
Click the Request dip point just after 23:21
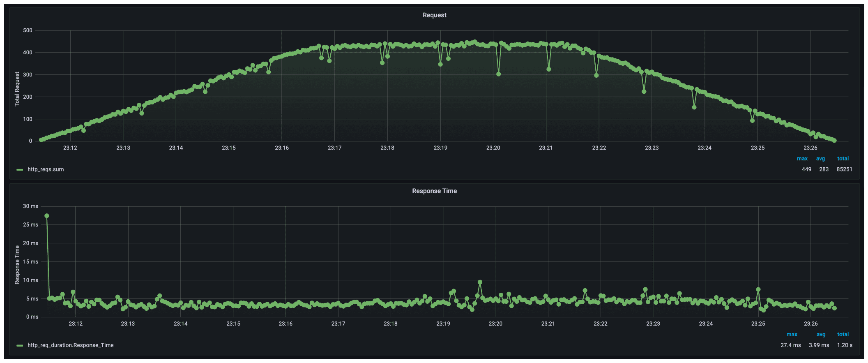(549, 69)
